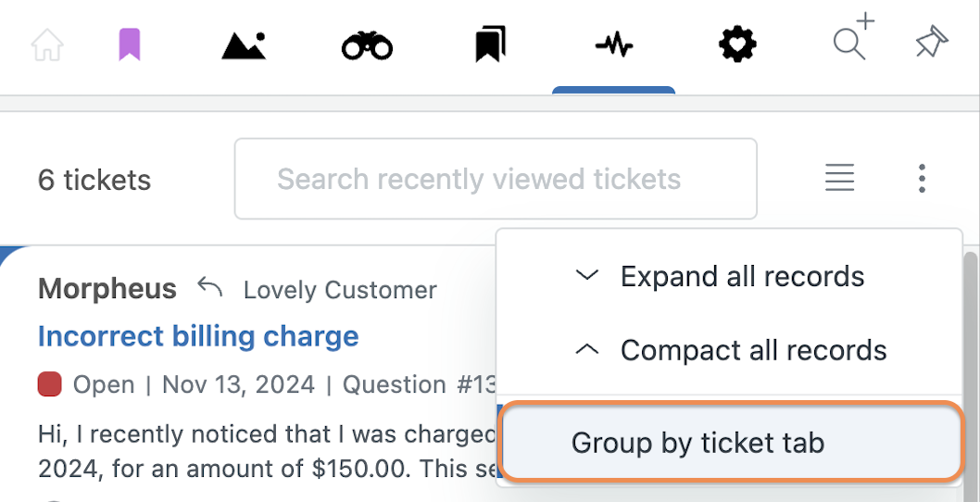Click the red Open status indicator
980x502 pixels.
49,383
